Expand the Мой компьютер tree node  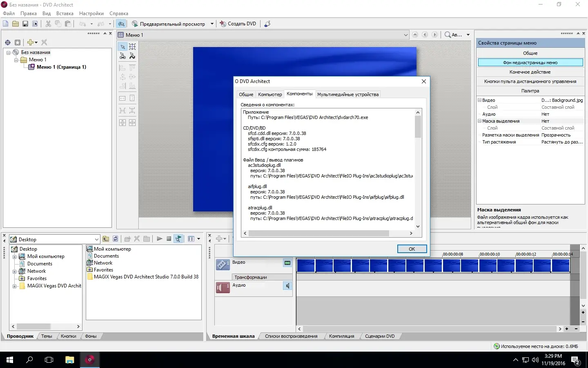[15, 257]
